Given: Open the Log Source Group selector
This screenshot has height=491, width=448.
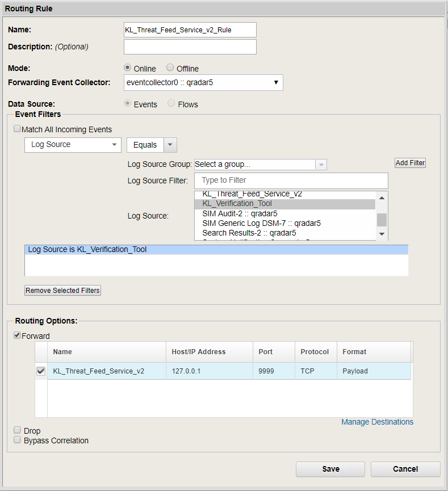Looking at the screenshot, I should 322,164.
